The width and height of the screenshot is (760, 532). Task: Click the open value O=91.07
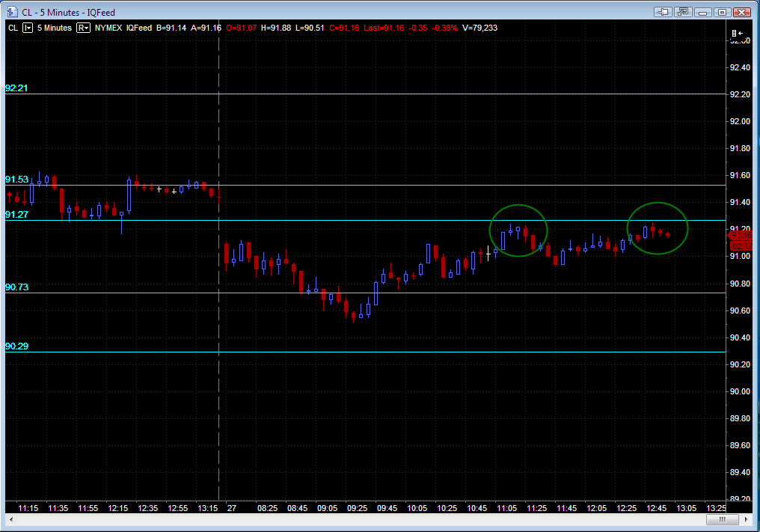242,28
